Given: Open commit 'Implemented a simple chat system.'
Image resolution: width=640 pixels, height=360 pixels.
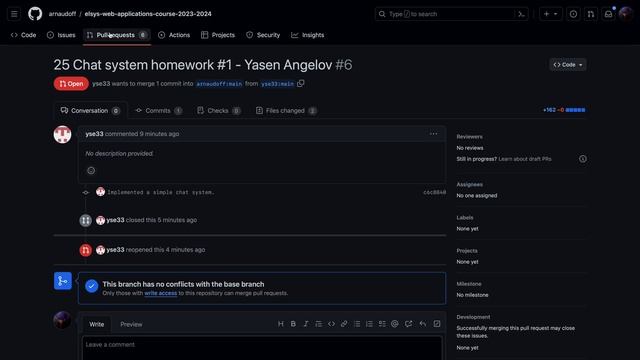Looking at the screenshot, I should pyautogui.click(x=161, y=192).
